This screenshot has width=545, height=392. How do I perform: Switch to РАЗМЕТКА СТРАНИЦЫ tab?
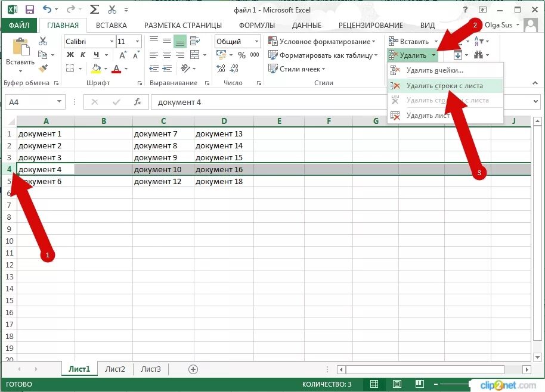(x=183, y=26)
